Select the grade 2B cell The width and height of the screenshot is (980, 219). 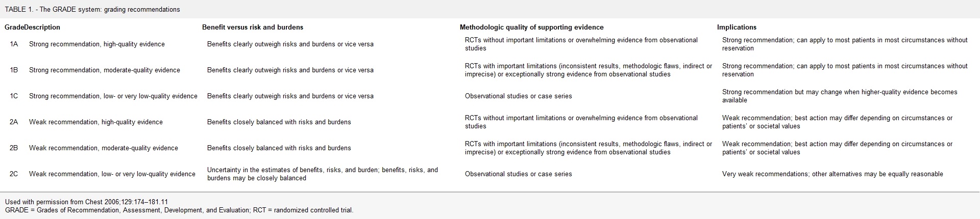coord(14,148)
